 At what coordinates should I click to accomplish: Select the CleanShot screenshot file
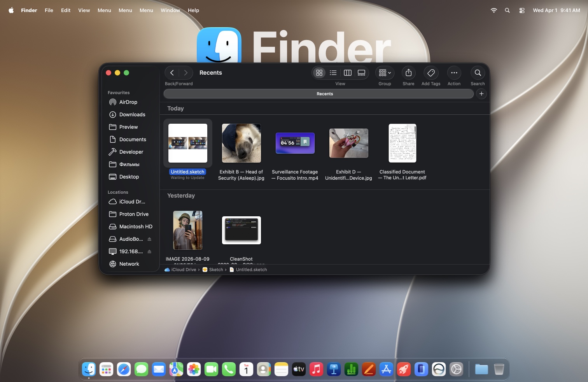pyautogui.click(x=241, y=230)
